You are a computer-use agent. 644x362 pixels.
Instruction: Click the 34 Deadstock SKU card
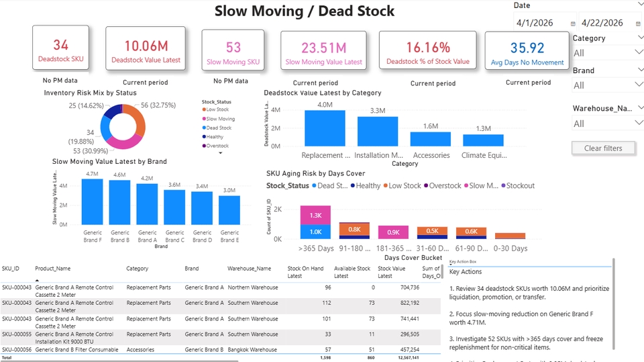(61, 47)
